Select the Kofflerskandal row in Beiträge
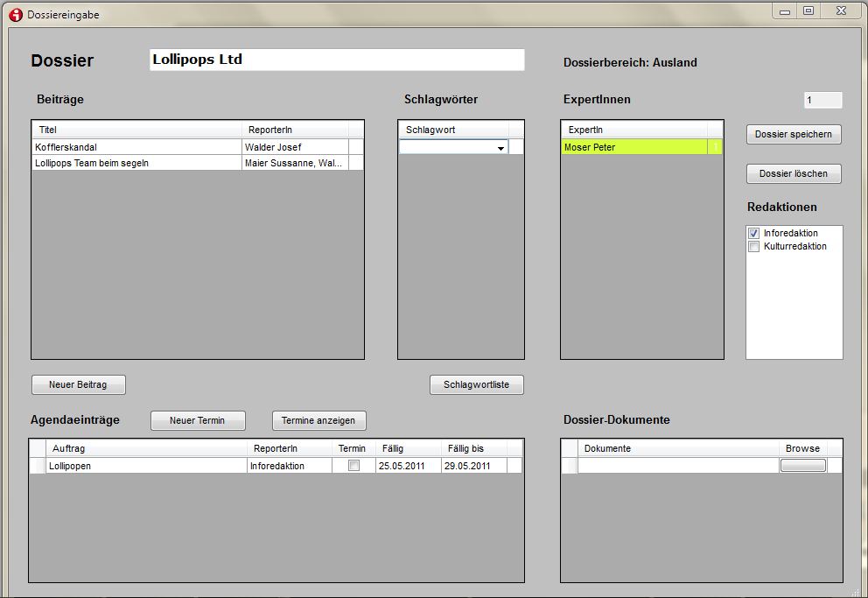The image size is (868, 598). tap(136, 147)
